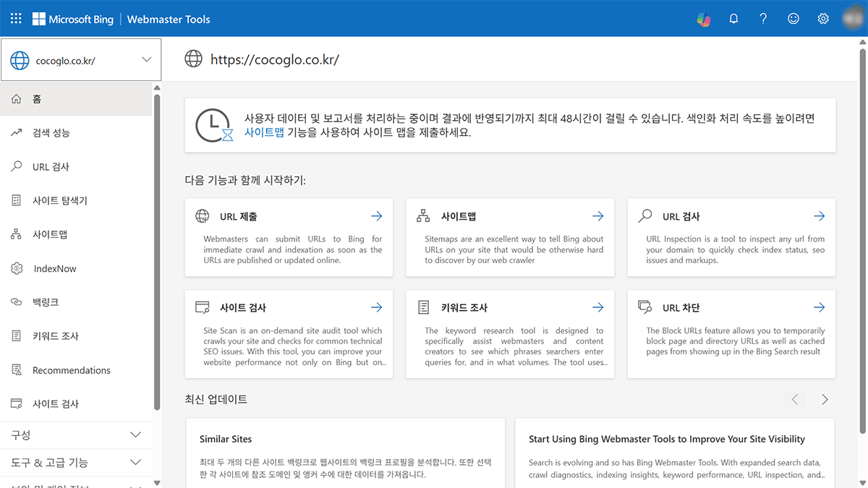Open 사이트 탐색기 in the sidebar
The width and height of the screenshot is (868, 488).
(x=76, y=200)
